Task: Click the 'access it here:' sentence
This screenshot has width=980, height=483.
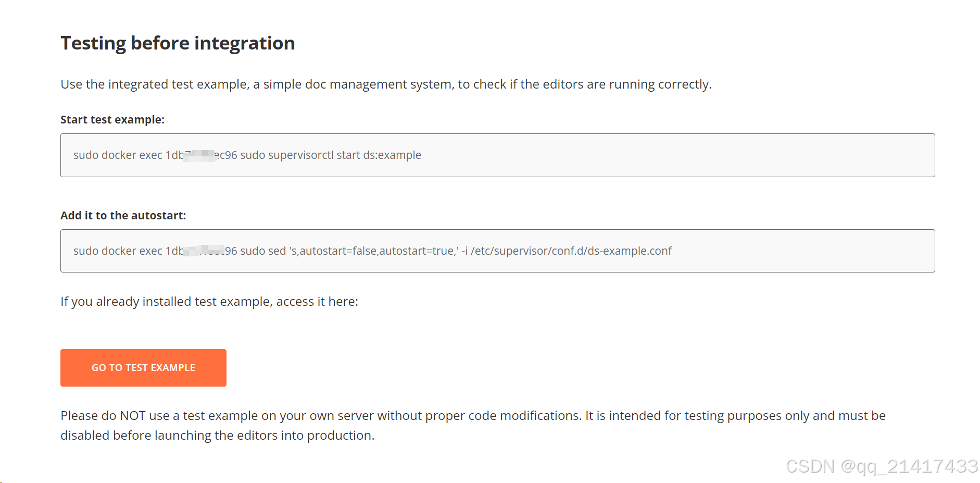Action: pos(317,302)
